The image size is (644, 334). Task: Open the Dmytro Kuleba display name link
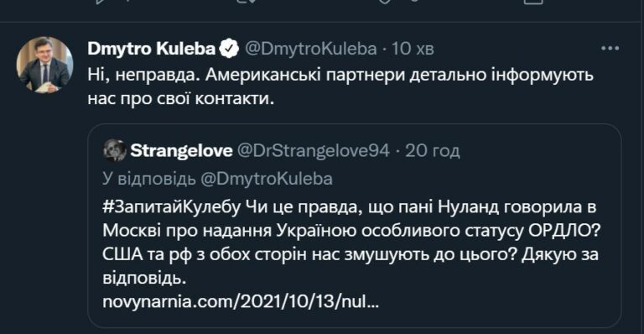tap(152, 49)
